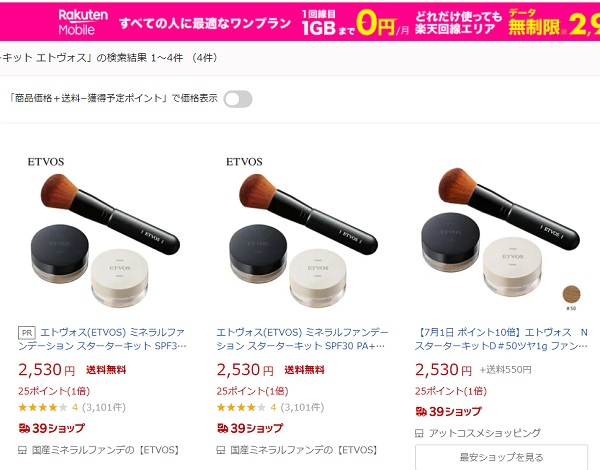Click the star rating of the second product
The image size is (600, 470).
click(x=241, y=407)
